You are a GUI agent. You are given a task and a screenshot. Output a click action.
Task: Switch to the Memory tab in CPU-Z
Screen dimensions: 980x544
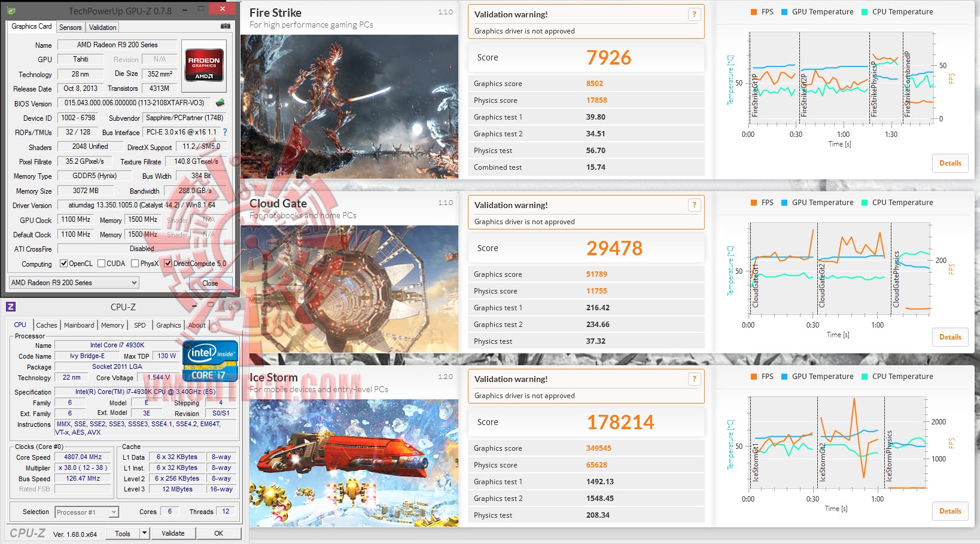click(112, 325)
